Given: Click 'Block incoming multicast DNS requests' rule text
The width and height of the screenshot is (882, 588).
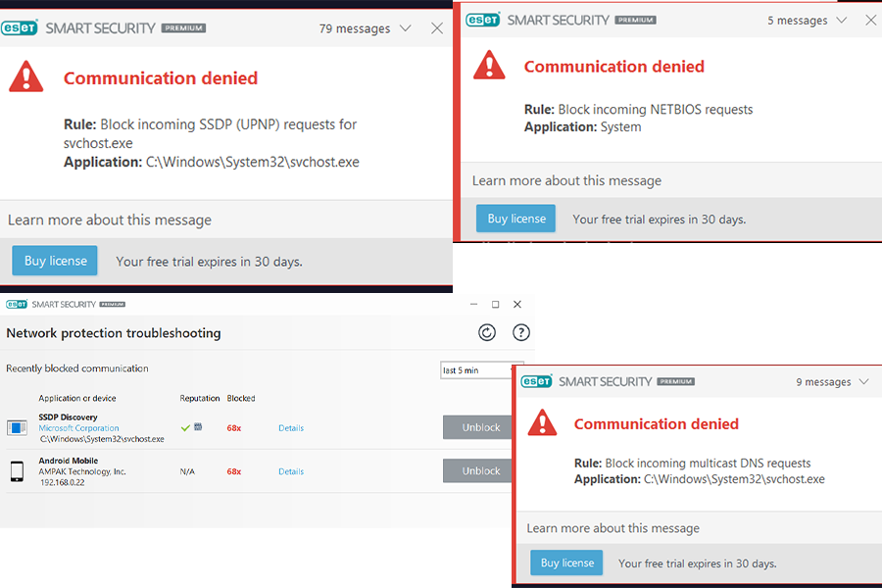Looking at the screenshot, I should point(708,464).
